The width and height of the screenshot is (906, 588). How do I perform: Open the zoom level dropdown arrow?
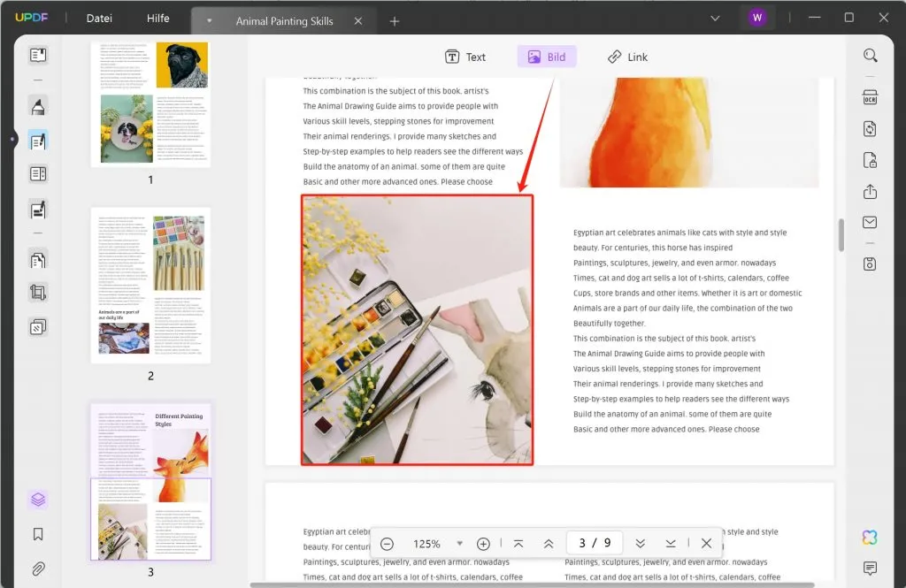pos(459,544)
